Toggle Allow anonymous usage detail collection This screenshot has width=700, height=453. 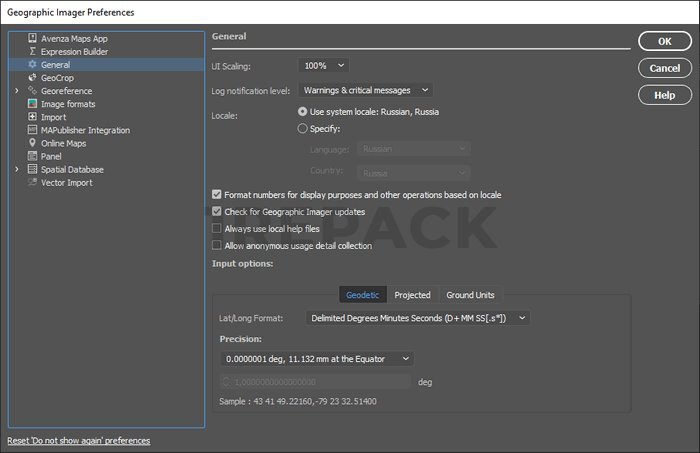217,245
